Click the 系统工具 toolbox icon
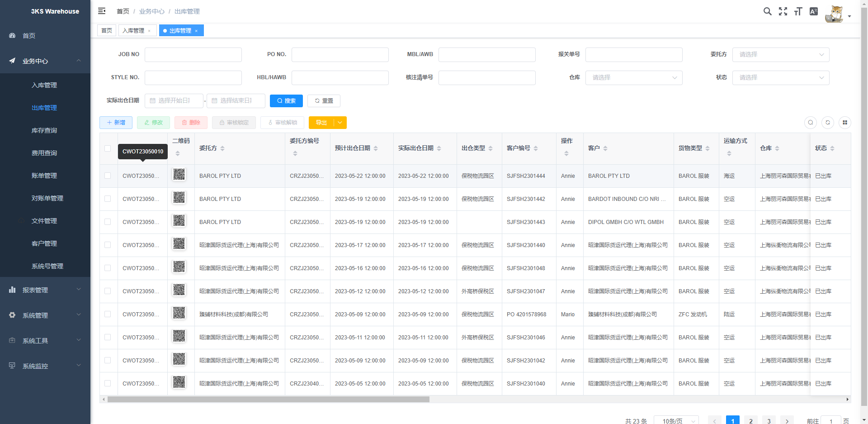This screenshot has width=868, height=424. pos(12,340)
